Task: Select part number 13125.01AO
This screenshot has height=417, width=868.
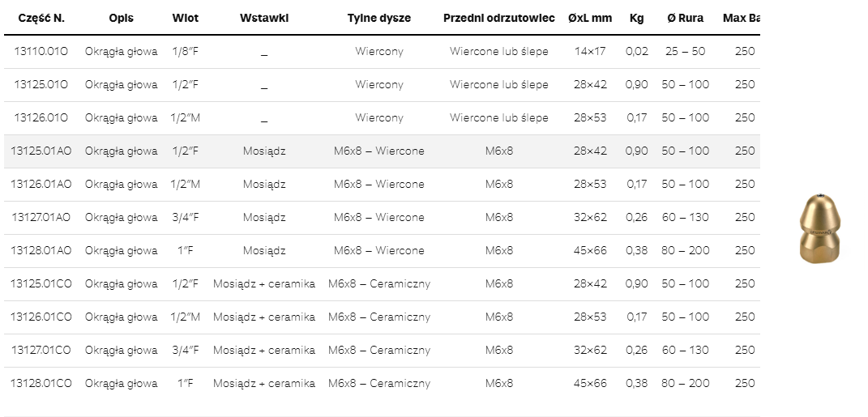Action: click(41, 151)
